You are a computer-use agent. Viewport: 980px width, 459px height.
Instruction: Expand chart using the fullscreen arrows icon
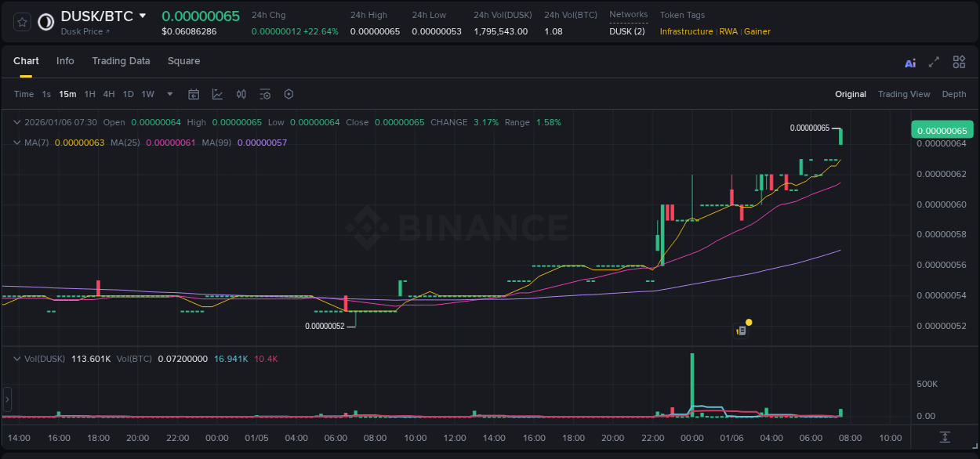933,62
